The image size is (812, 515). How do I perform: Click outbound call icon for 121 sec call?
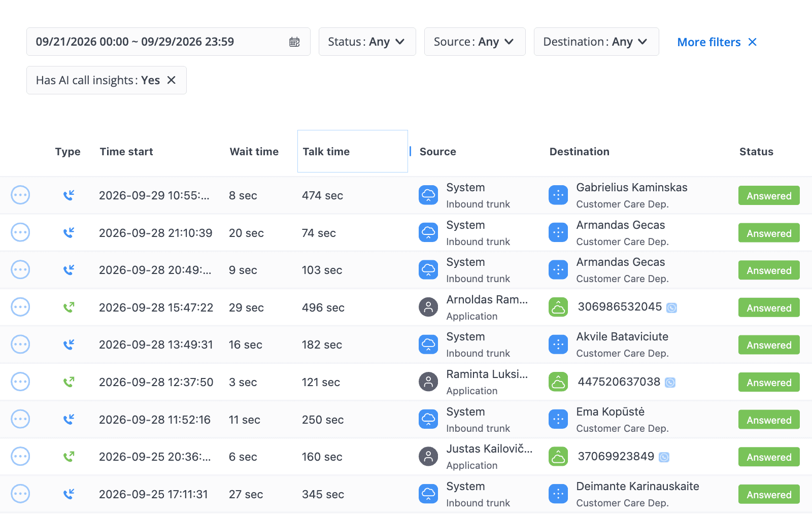tap(69, 382)
